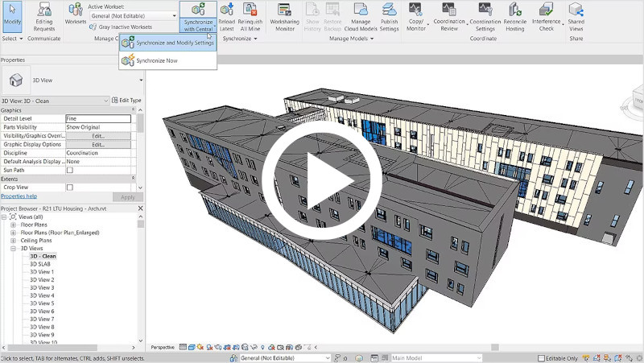This screenshot has width=644, height=363.
Task: Select 3D - Clean view in the browser
Action: pyautogui.click(x=43, y=256)
